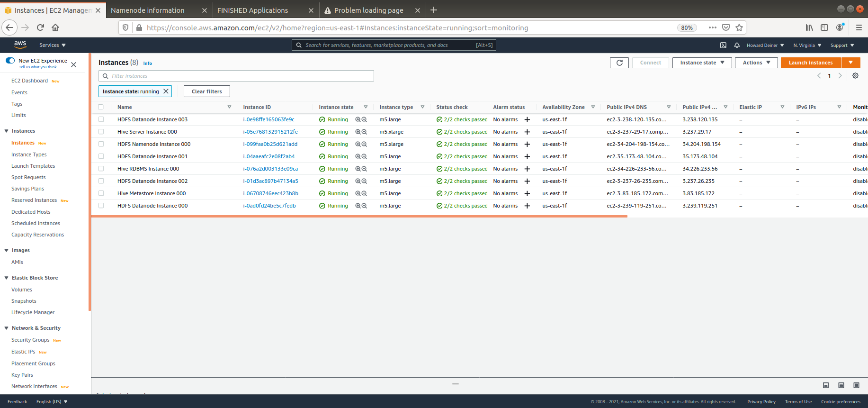Add alarm for Hive RDBMS Instance 000
868x408 pixels.
527,169
